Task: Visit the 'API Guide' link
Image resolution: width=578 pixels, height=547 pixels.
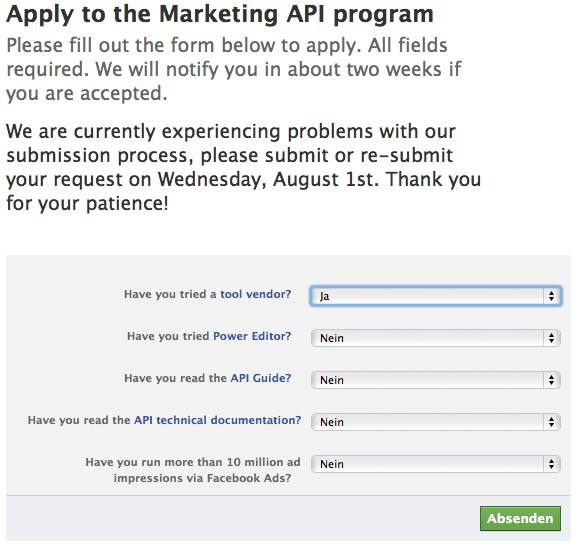Action: click(x=261, y=378)
